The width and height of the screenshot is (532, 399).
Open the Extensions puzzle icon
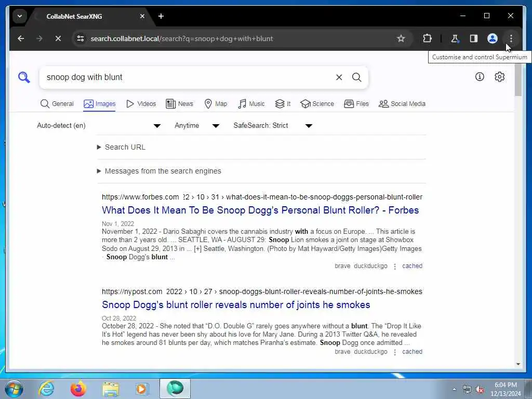(427, 38)
